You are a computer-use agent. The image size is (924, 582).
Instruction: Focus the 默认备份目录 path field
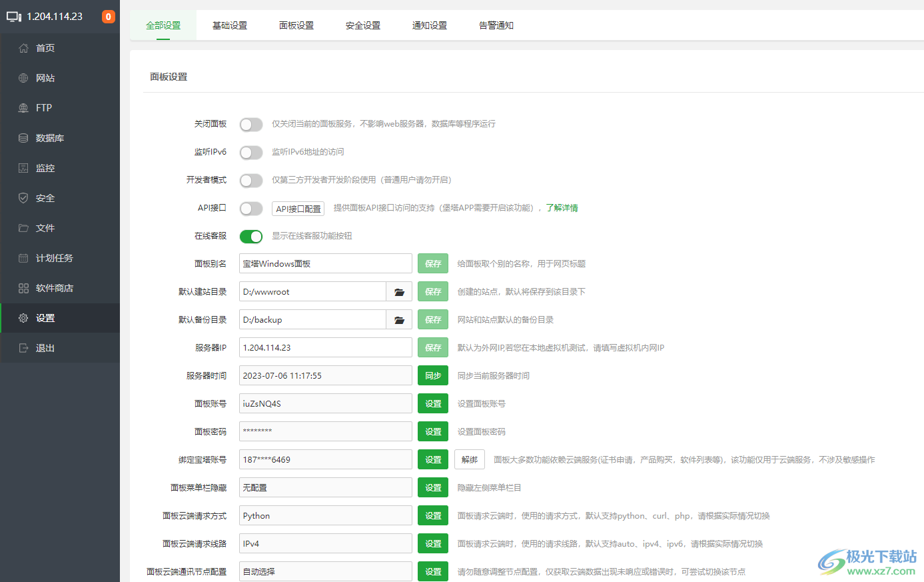coord(313,320)
